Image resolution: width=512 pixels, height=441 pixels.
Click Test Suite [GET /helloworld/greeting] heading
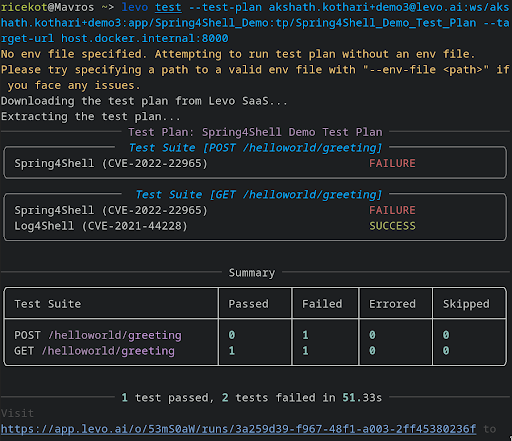(x=259, y=194)
